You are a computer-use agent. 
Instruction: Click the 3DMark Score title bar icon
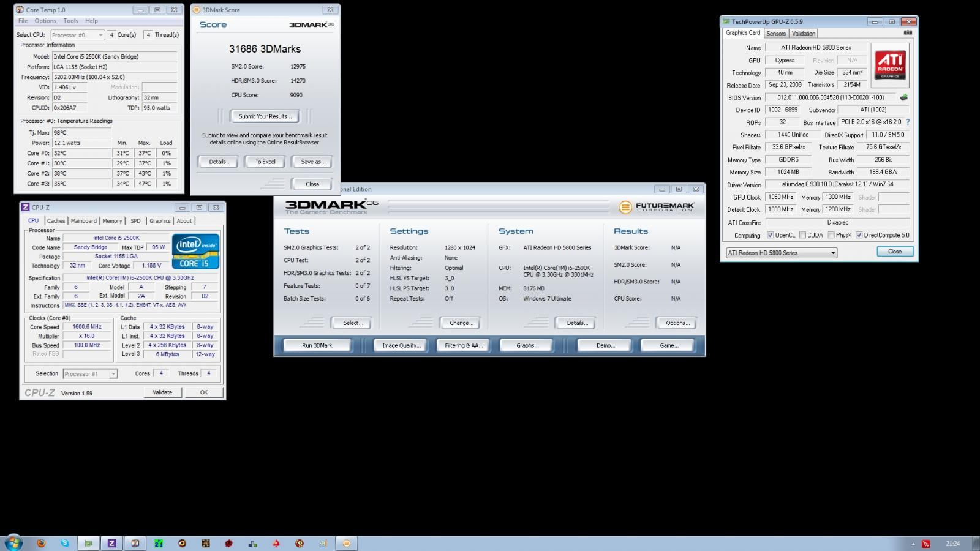[196, 10]
